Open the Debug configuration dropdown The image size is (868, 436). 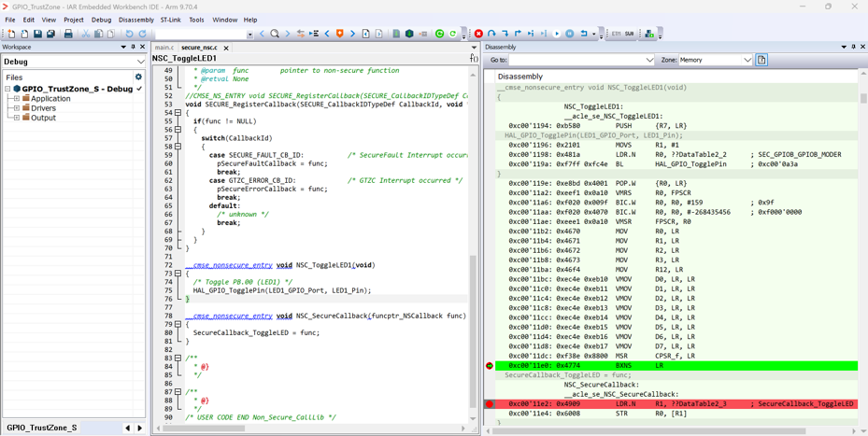point(139,62)
